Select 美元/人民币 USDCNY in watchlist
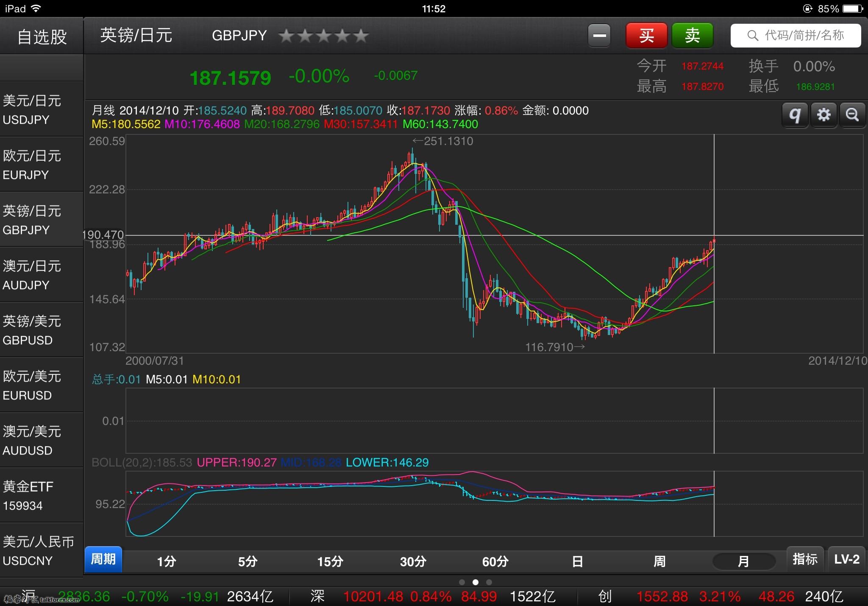The width and height of the screenshot is (868, 606). coord(42,550)
